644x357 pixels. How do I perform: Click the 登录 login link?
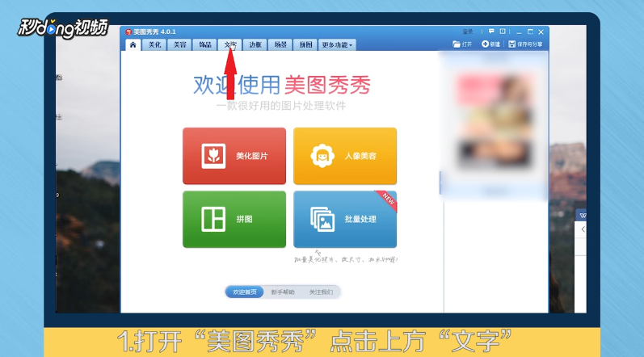[x=468, y=31]
